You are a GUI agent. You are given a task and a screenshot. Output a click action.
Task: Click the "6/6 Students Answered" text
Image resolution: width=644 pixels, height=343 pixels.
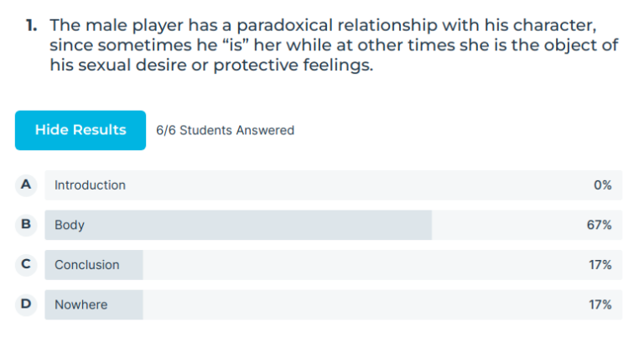[225, 130]
